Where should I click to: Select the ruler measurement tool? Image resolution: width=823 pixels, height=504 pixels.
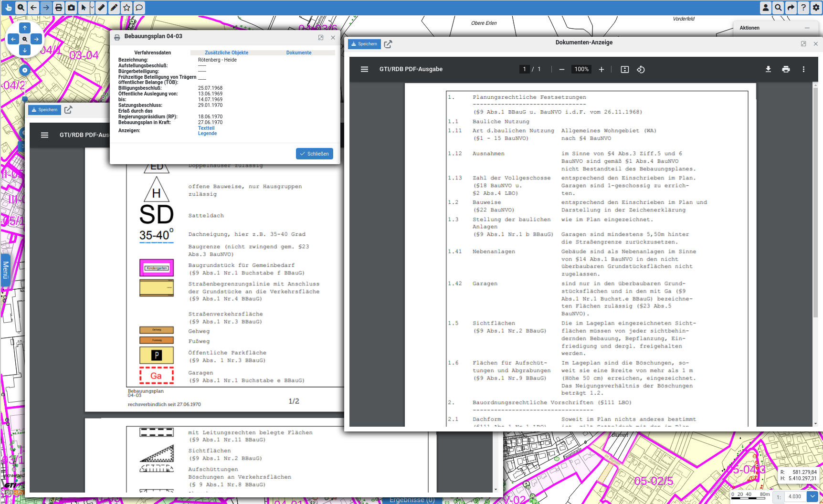[x=101, y=8]
